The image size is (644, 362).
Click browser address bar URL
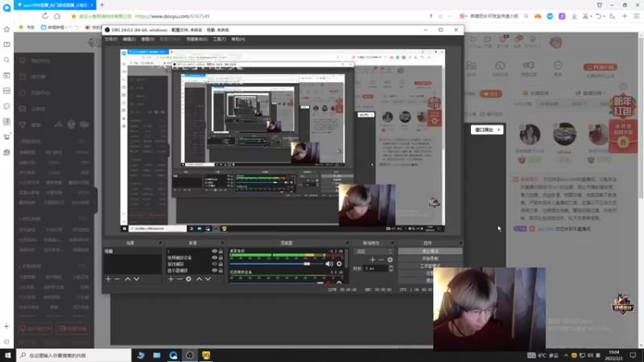[172, 16]
